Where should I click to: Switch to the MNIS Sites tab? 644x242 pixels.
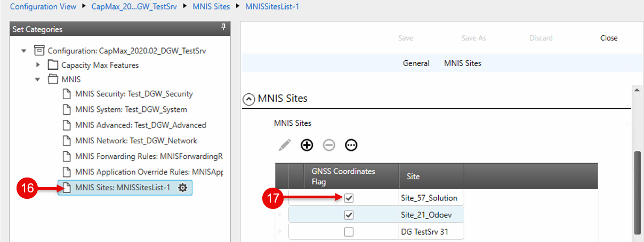click(463, 63)
